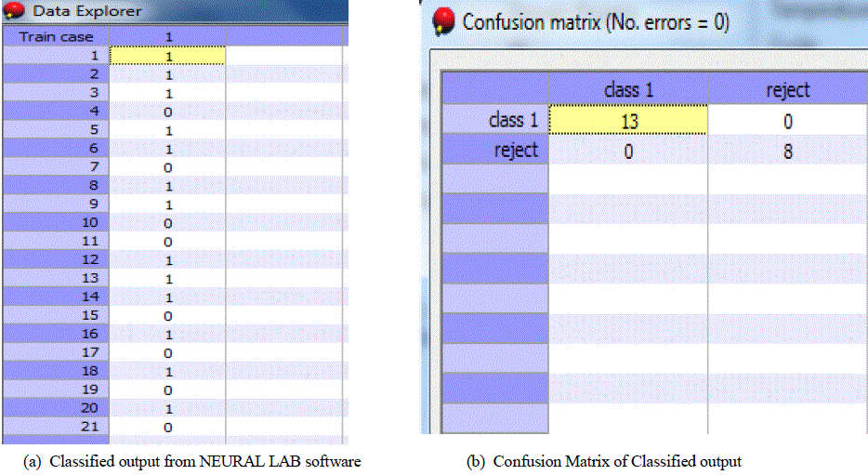The image size is (868, 475).
Task: Click the 'class 1' column header
Action: (x=628, y=89)
